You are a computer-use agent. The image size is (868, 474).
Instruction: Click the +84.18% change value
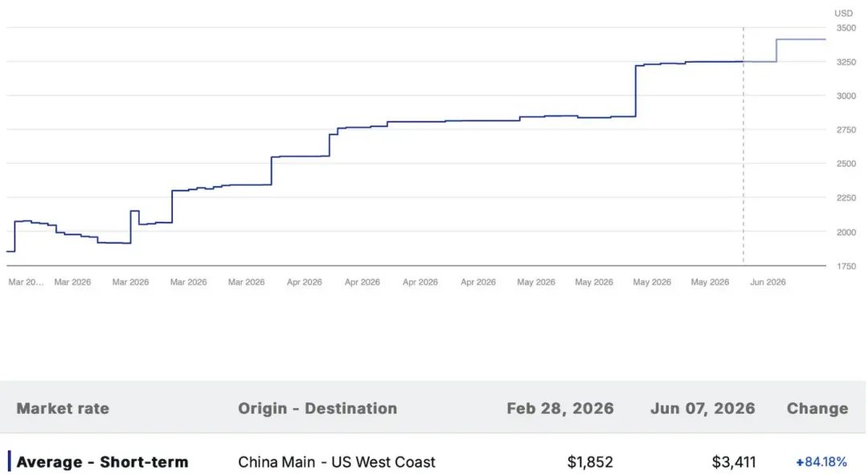(x=821, y=461)
